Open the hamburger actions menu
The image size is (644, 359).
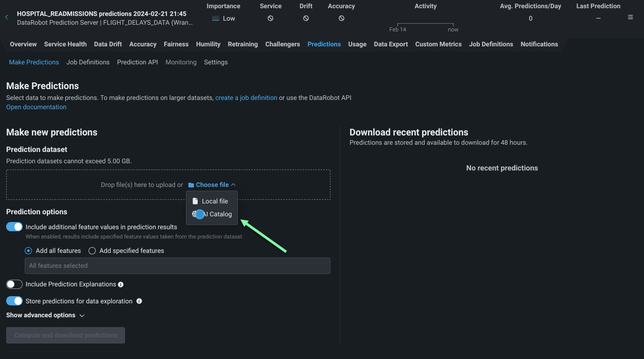pyautogui.click(x=630, y=18)
